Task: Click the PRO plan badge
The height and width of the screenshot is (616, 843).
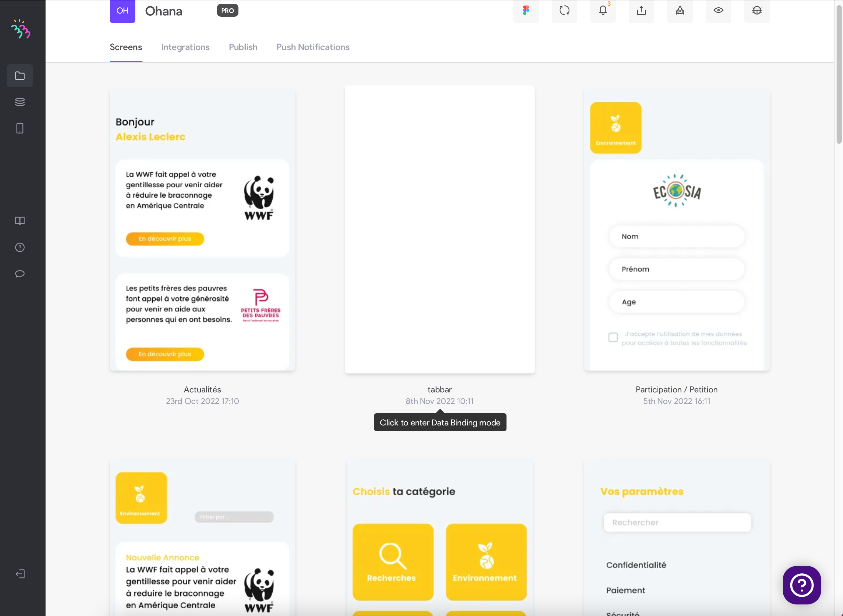Action: [x=227, y=11]
